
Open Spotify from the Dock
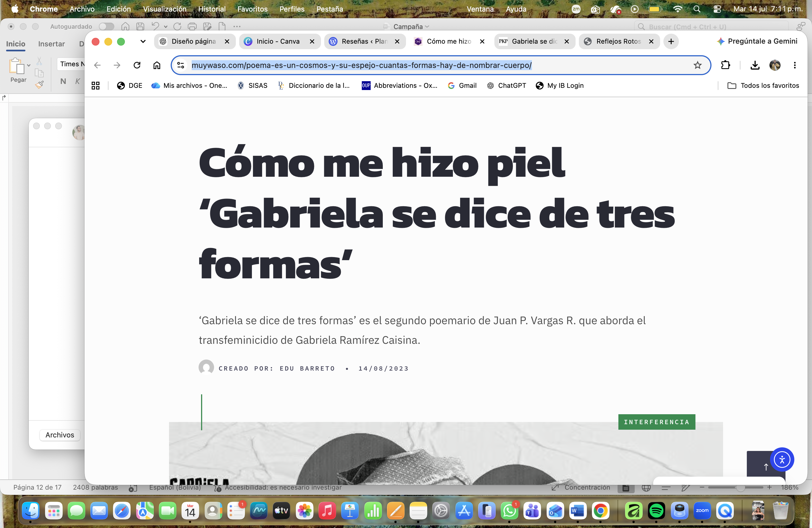[x=657, y=511]
